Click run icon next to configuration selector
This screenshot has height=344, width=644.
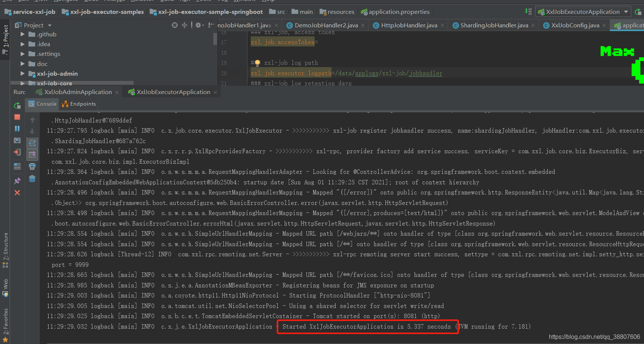(x=638, y=12)
